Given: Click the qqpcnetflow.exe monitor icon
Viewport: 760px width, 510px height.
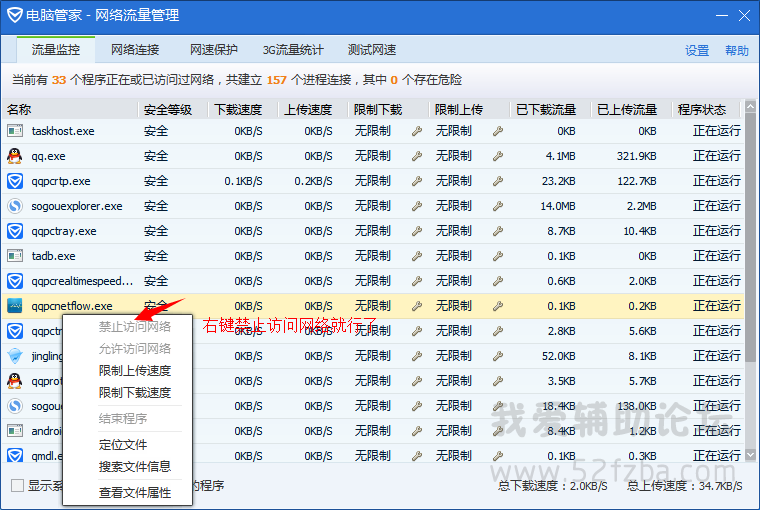Looking at the screenshot, I should point(15,306).
